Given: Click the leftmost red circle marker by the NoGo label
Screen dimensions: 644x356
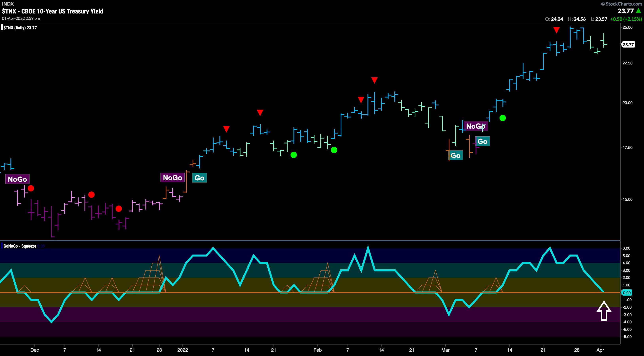Looking at the screenshot, I should (x=31, y=188).
